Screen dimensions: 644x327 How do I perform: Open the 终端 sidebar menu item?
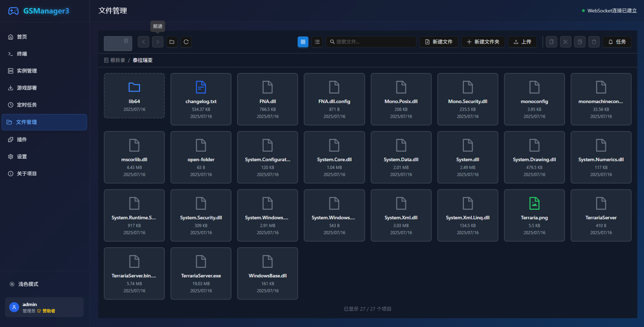click(22, 54)
